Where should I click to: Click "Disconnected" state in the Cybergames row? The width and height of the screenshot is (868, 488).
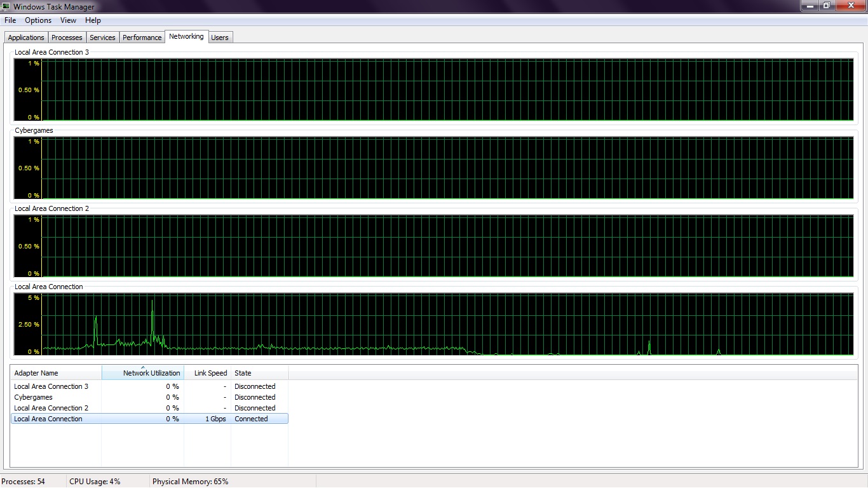point(255,397)
